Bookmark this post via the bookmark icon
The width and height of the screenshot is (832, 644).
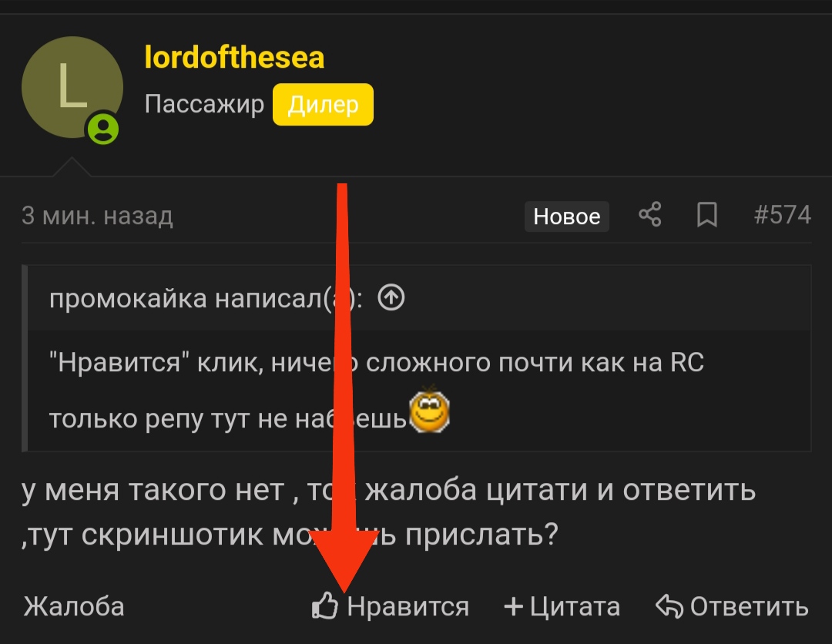coord(706,215)
